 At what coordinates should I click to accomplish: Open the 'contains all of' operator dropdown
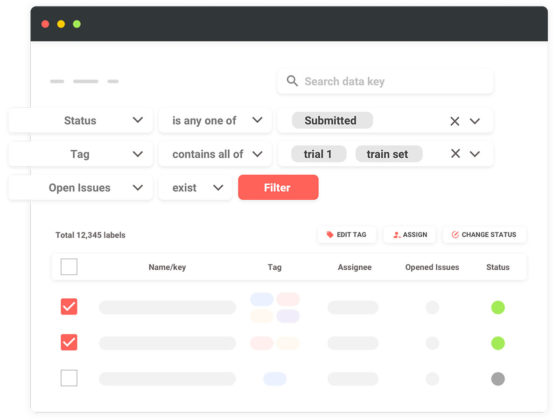click(215, 154)
